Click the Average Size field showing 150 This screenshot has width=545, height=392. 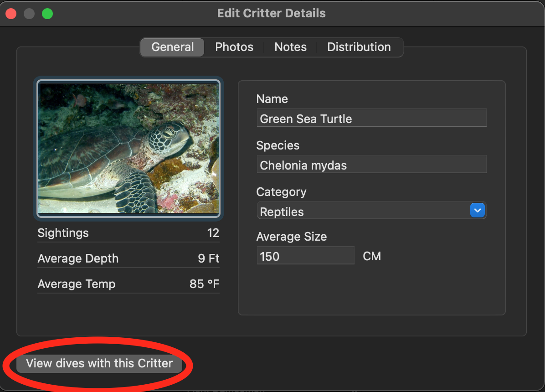305,256
